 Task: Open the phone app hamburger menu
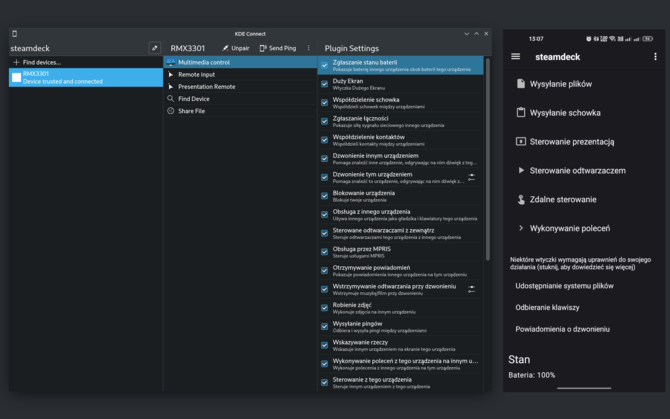[x=516, y=56]
